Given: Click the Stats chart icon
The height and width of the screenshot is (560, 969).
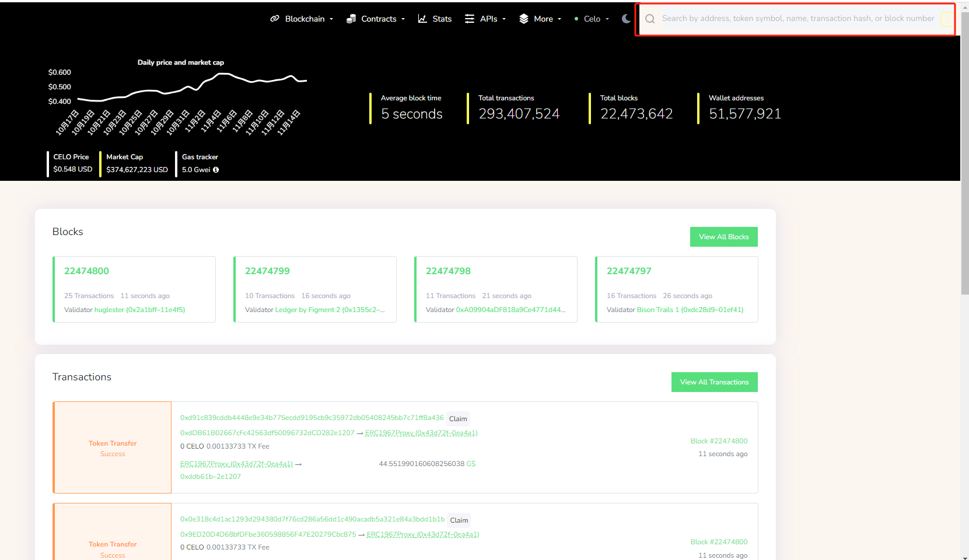Looking at the screenshot, I should (422, 19).
